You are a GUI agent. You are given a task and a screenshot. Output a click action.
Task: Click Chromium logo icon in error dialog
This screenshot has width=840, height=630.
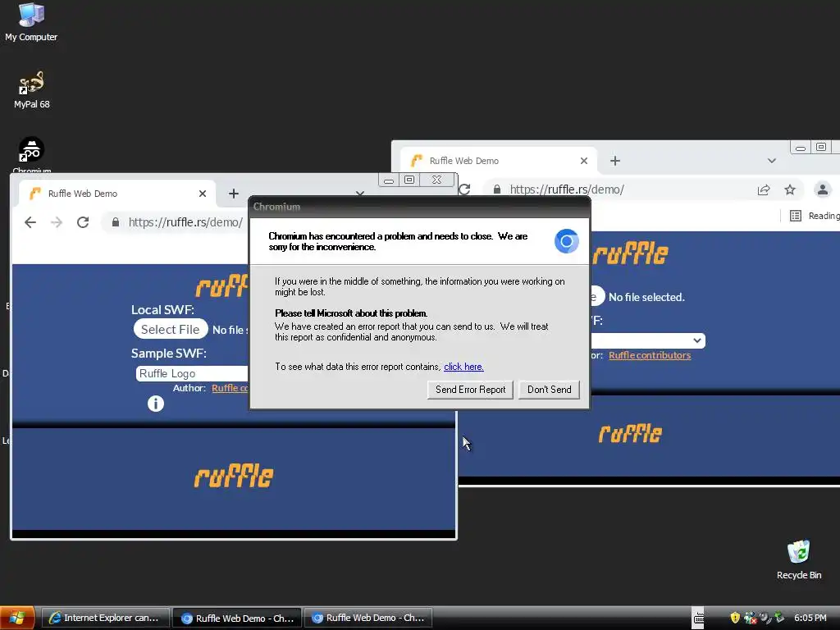click(566, 241)
